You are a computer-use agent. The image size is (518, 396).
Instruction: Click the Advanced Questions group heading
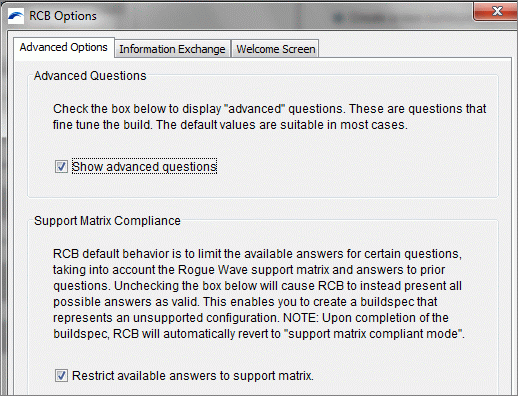coord(90,76)
